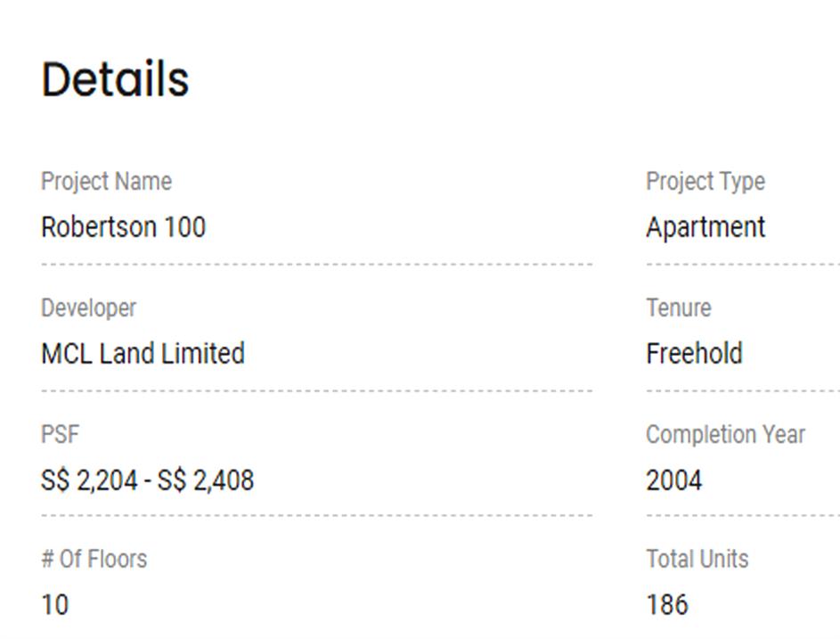
Task: Select the 2004 completion year value
Action: 673,480
